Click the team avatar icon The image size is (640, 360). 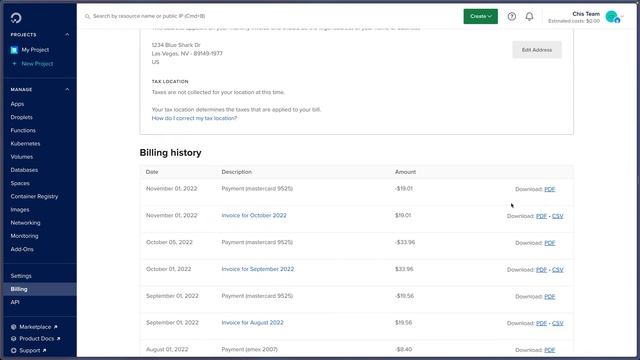click(x=612, y=17)
